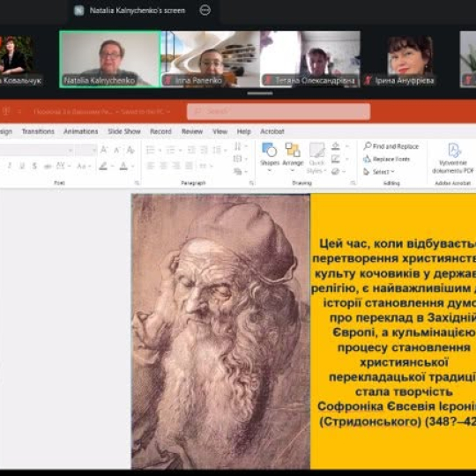Align paragraph text to the right
The height and width of the screenshot is (476, 476).
[176, 166]
